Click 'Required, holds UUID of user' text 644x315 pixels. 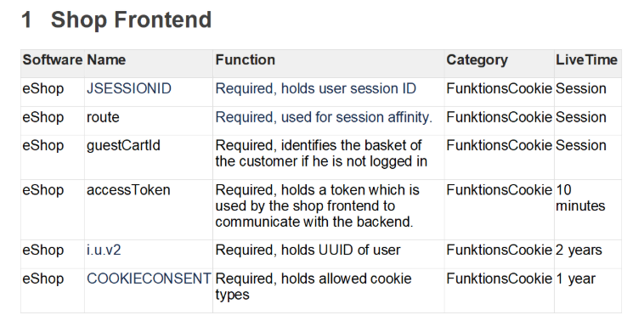coord(308,250)
